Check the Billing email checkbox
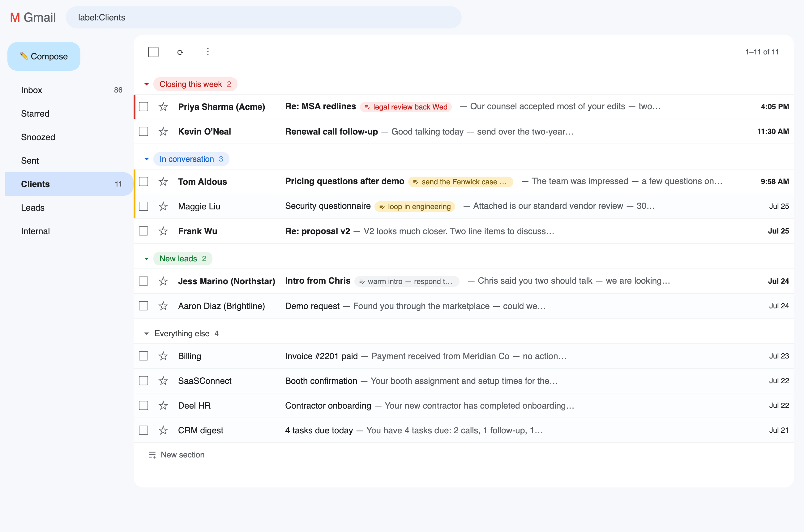 pyautogui.click(x=143, y=356)
